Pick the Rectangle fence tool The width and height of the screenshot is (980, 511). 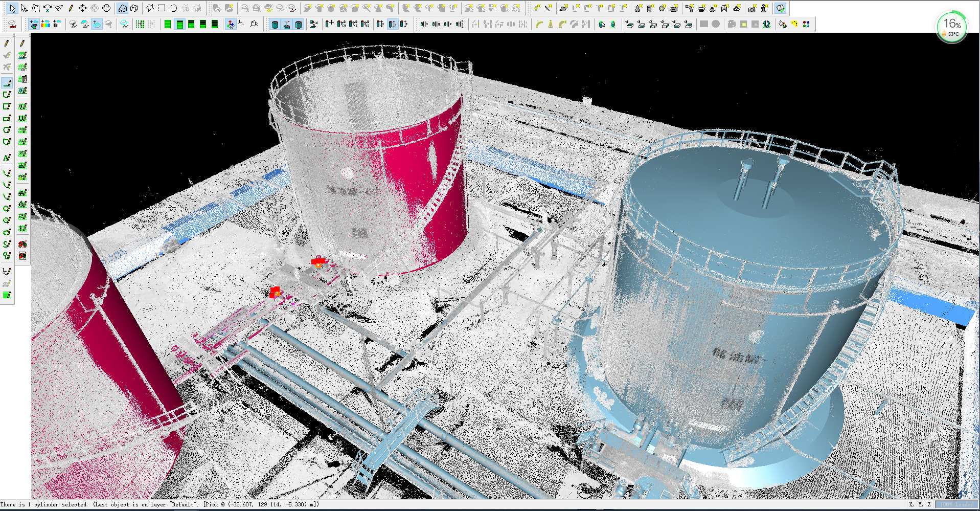point(162,8)
